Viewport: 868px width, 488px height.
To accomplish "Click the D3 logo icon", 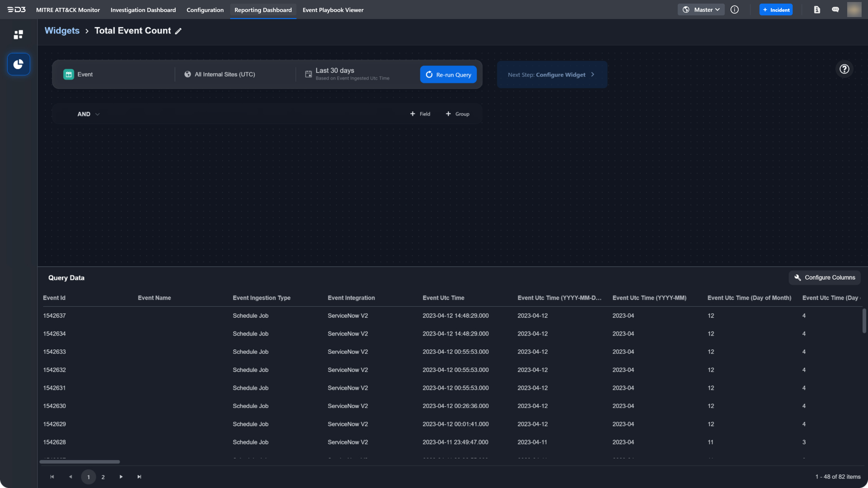I will pyautogui.click(x=16, y=10).
